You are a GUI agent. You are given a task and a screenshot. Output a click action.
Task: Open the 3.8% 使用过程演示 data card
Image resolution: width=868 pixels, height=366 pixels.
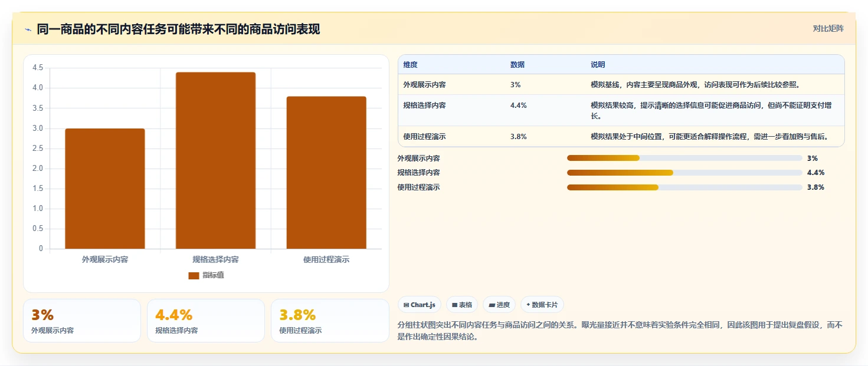coord(330,321)
